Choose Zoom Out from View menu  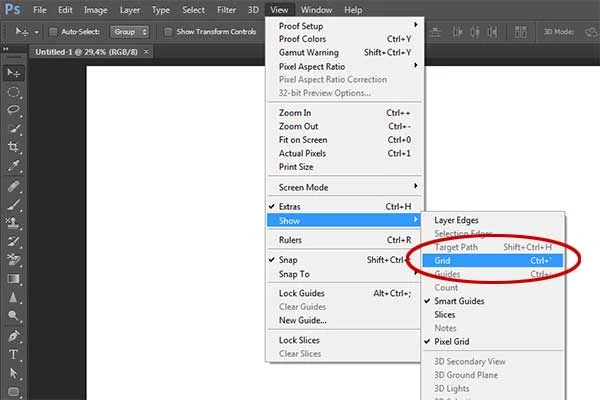click(x=344, y=126)
